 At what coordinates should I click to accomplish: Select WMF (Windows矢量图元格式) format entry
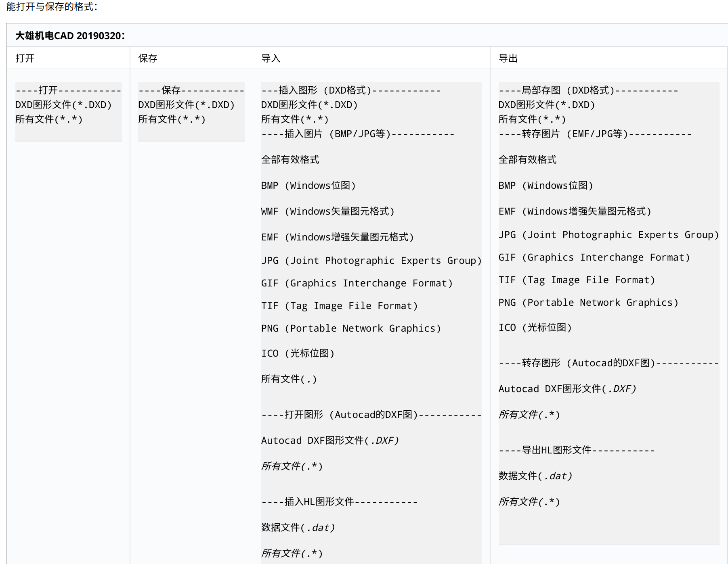point(328,211)
